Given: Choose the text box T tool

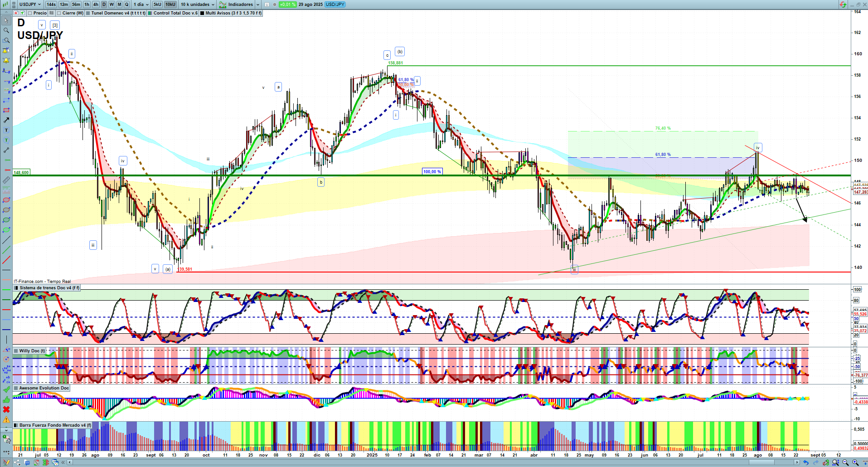Looking at the screenshot, I should click(6, 130).
